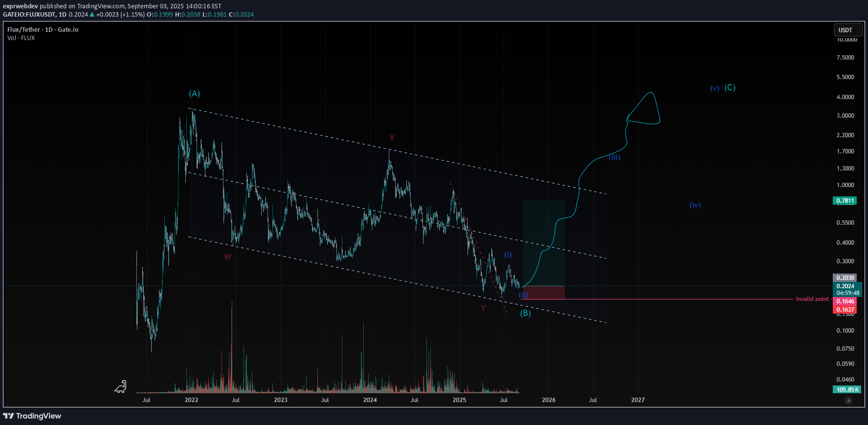Select the (C) wave label
This screenshot has height=425, width=868.
coord(730,87)
